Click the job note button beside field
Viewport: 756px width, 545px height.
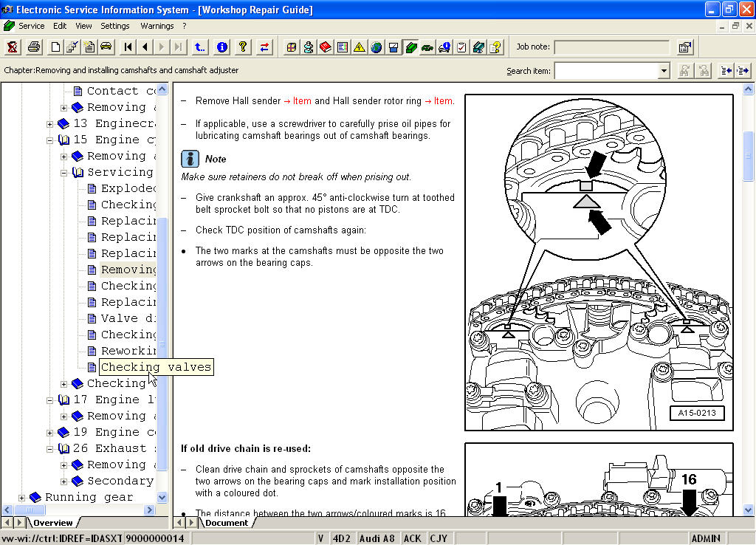pyautogui.click(x=685, y=47)
